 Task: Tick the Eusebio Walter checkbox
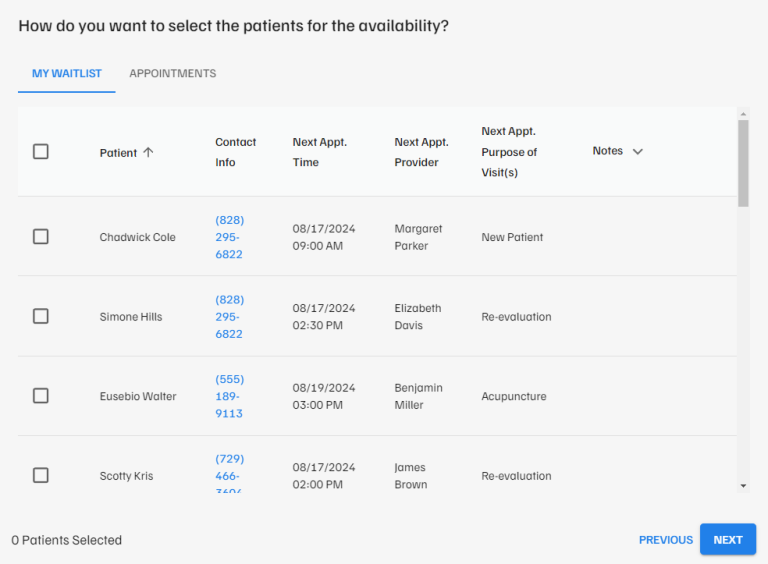pos(41,396)
